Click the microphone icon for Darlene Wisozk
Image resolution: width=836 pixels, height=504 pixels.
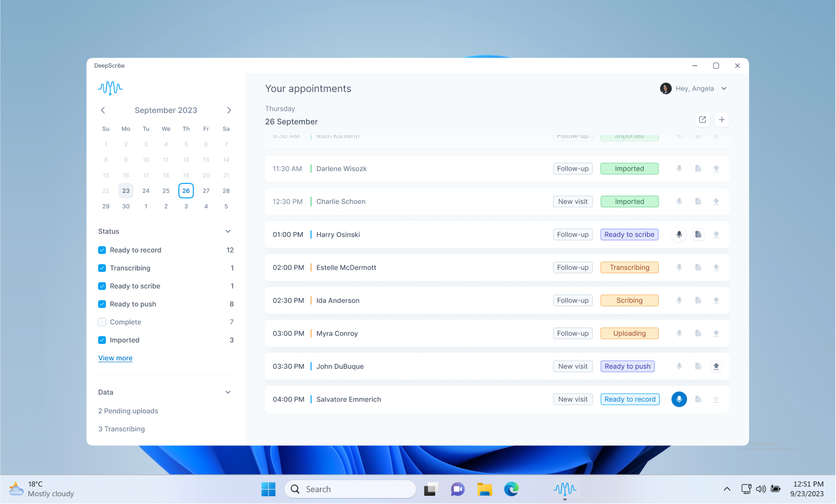679,169
